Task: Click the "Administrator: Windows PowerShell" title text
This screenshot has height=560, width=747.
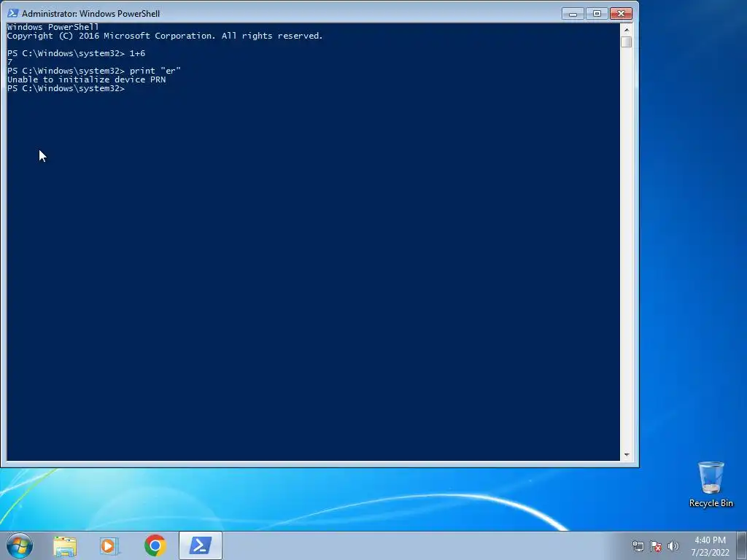Action: [x=90, y=14]
